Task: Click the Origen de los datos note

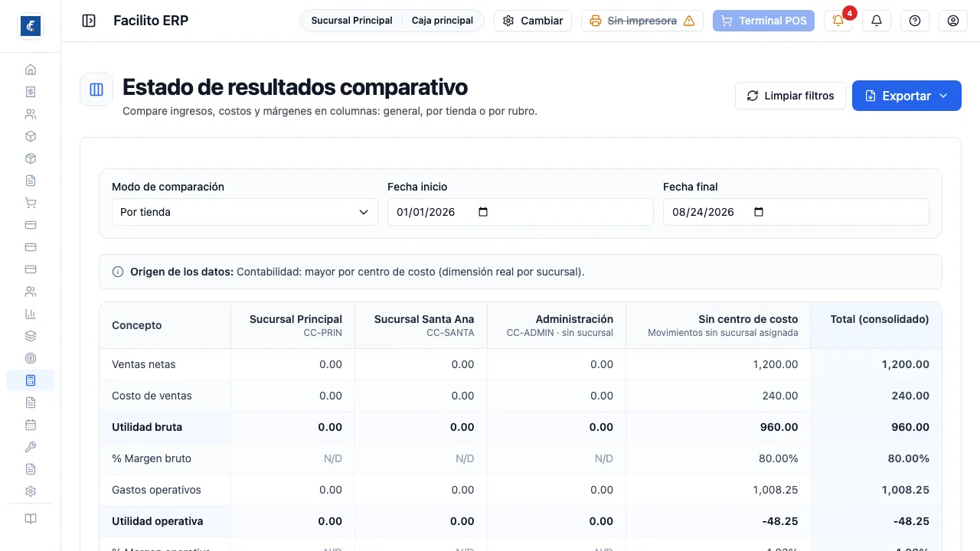Action: (521, 272)
